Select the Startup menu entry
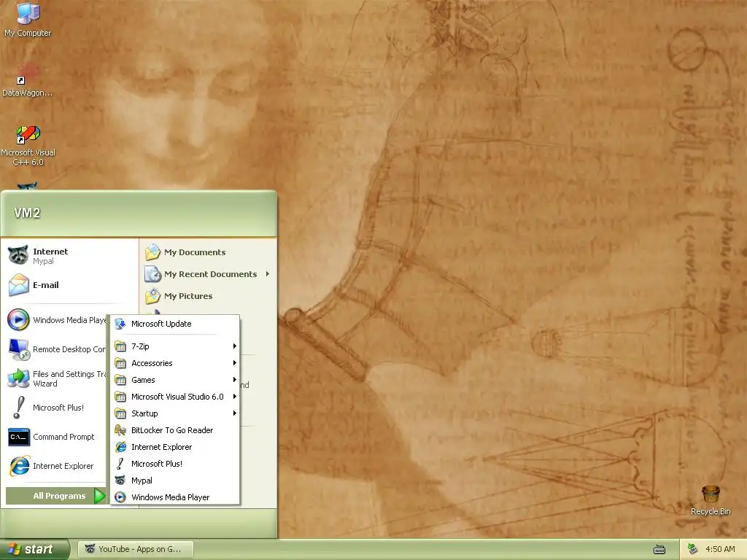The image size is (747, 560). coord(175,413)
